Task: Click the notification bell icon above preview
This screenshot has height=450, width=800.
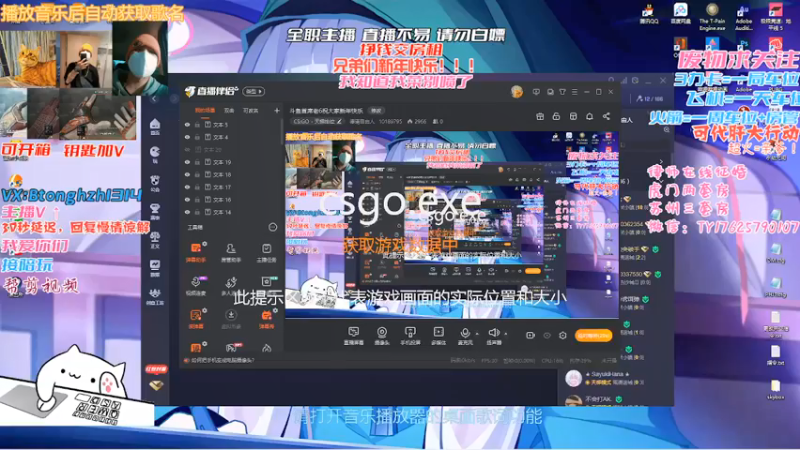Action: click(x=589, y=116)
